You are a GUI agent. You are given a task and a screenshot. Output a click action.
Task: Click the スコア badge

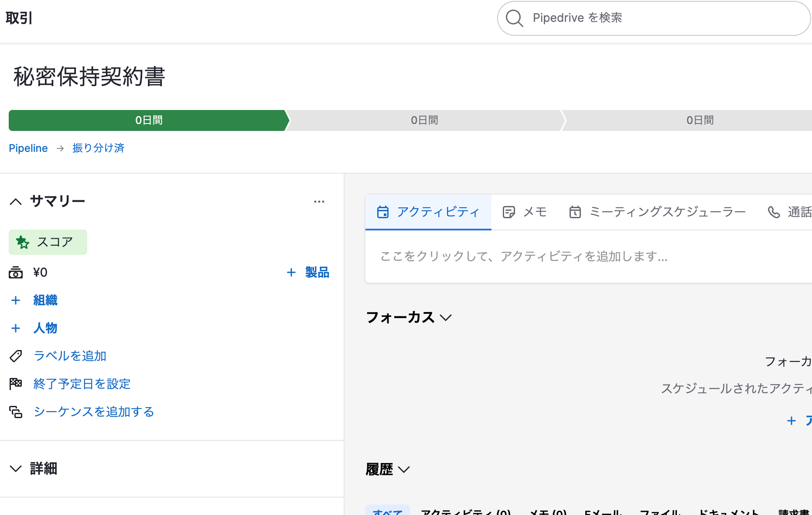(x=48, y=242)
